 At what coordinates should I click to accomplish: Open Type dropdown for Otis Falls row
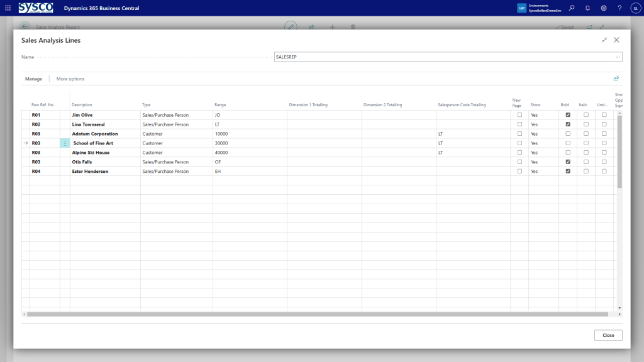(x=176, y=162)
